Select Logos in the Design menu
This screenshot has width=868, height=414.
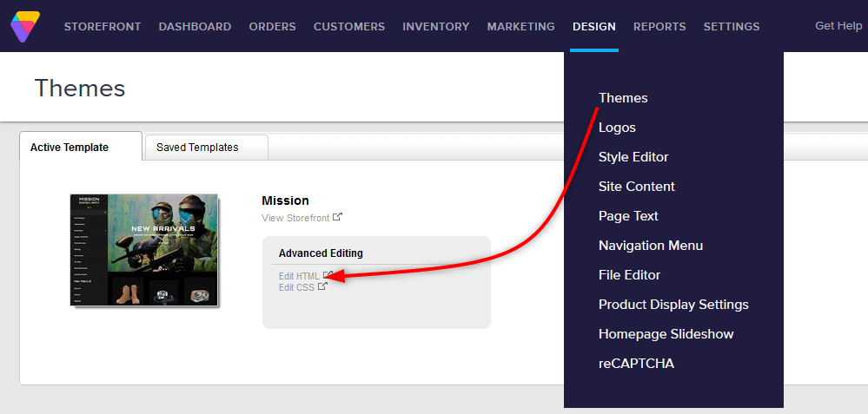[617, 128]
